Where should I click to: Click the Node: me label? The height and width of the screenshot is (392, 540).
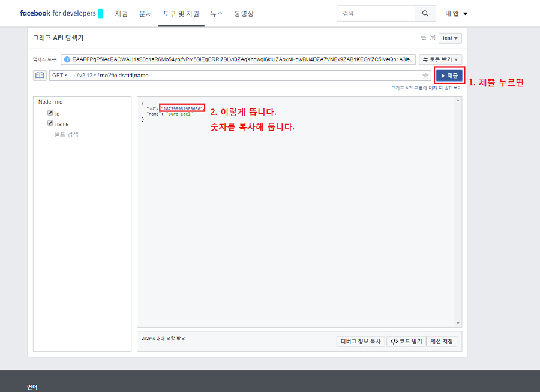[x=50, y=102]
